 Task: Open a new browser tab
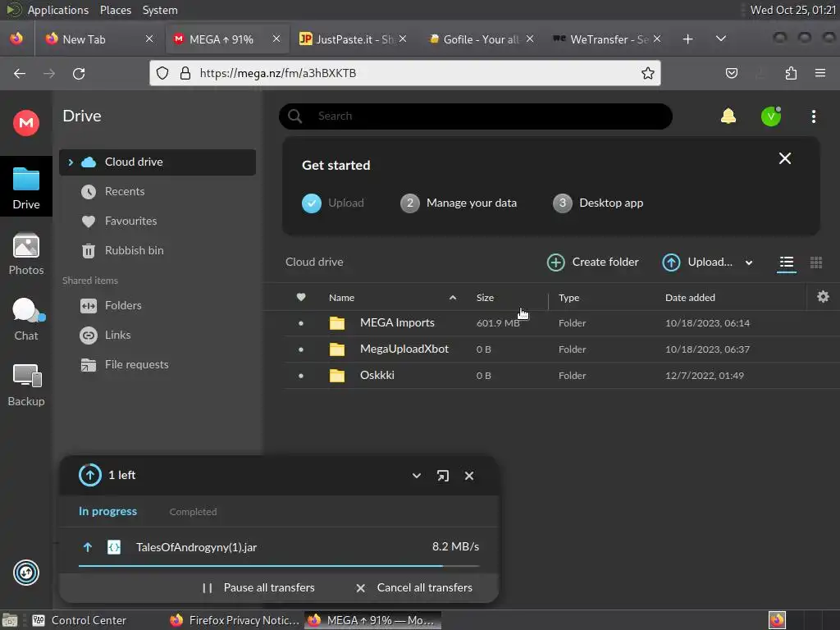pyautogui.click(x=688, y=39)
